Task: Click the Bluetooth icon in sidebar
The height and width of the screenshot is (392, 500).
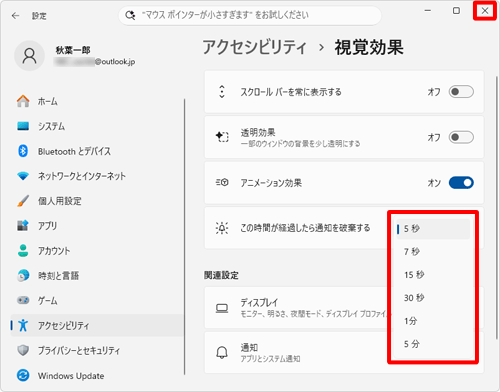Action: (23, 151)
